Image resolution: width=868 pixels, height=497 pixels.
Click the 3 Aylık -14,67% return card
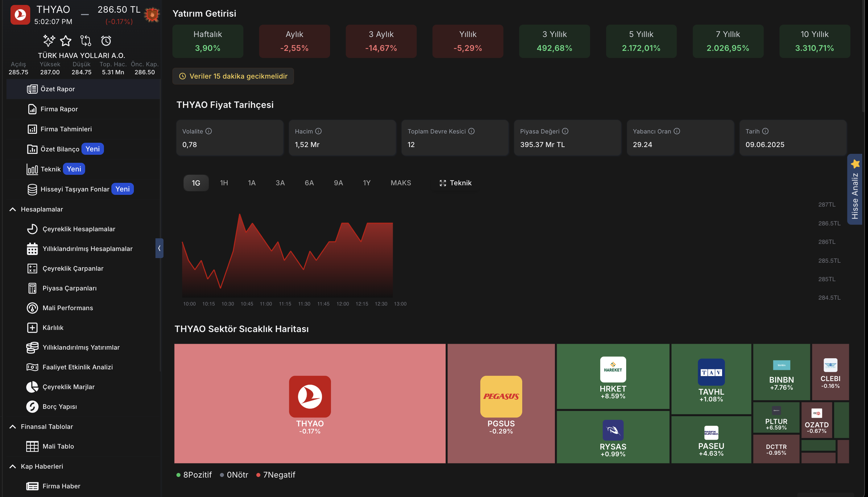click(x=381, y=41)
